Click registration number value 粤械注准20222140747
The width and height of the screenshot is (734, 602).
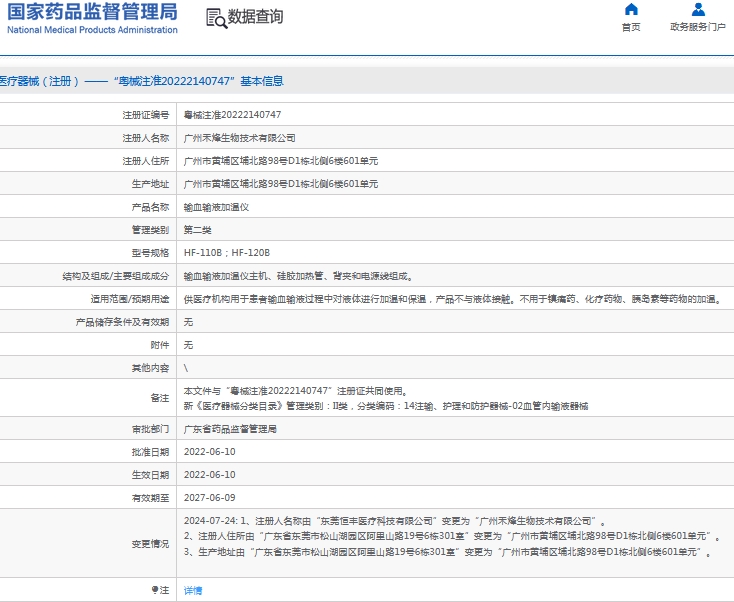coord(232,115)
